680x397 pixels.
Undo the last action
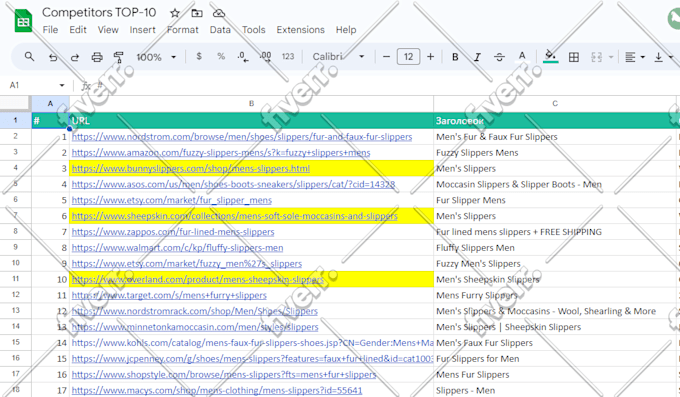click(x=53, y=57)
